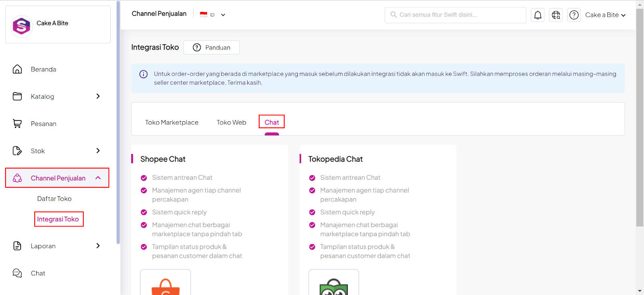This screenshot has height=295, width=644.
Task: Open the ID language dropdown arrow
Action: tap(223, 15)
